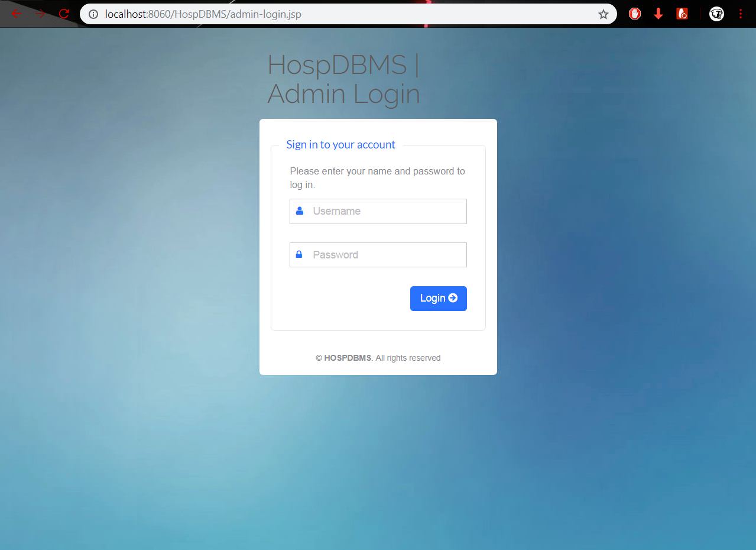
Task: Open the Chrome profile avatar
Action: point(716,14)
